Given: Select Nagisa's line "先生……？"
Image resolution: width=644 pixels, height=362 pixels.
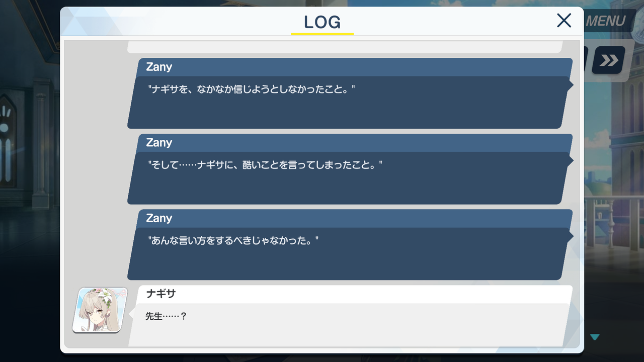Looking at the screenshot, I should pyautogui.click(x=166, y=317).
